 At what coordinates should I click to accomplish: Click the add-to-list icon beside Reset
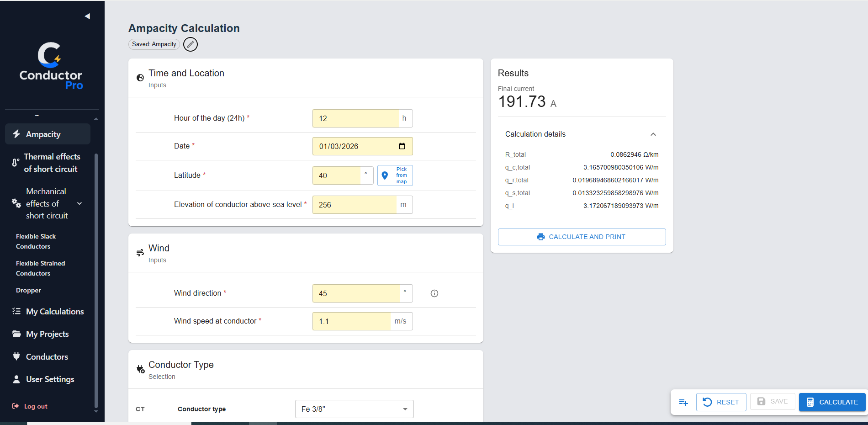coord(683,402)
